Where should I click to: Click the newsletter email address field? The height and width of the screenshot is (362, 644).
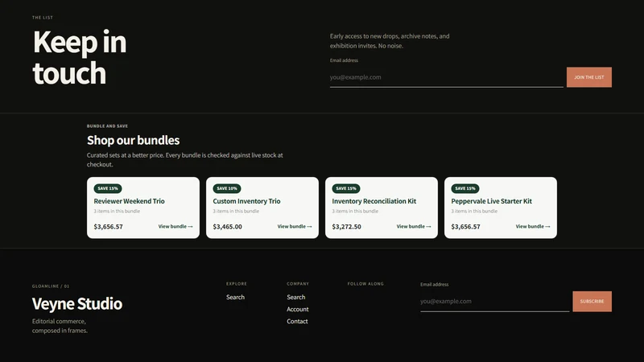pyautogui.click(x=446, y=77)
